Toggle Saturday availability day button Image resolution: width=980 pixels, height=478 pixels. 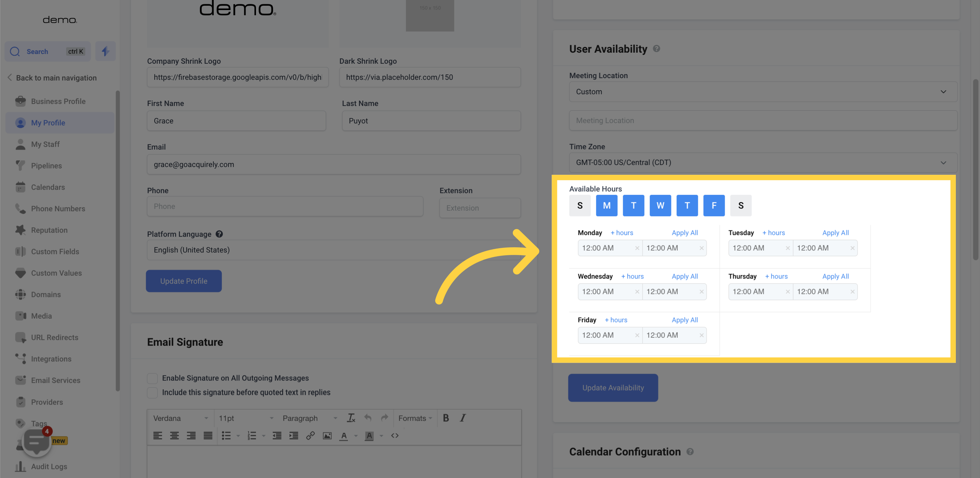click(741, 205)
